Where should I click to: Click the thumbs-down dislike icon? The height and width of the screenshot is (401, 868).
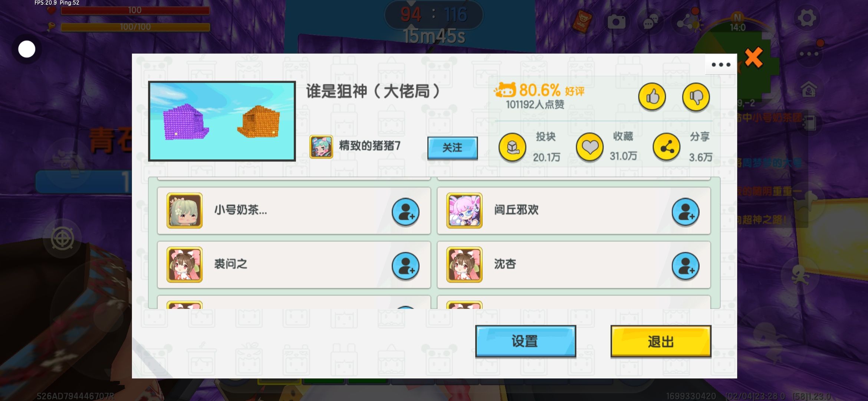(x=696, y=97)
